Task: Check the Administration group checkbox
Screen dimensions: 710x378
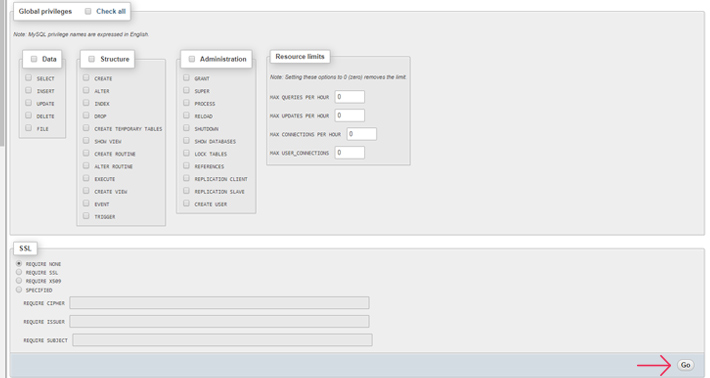Action: 192,59
